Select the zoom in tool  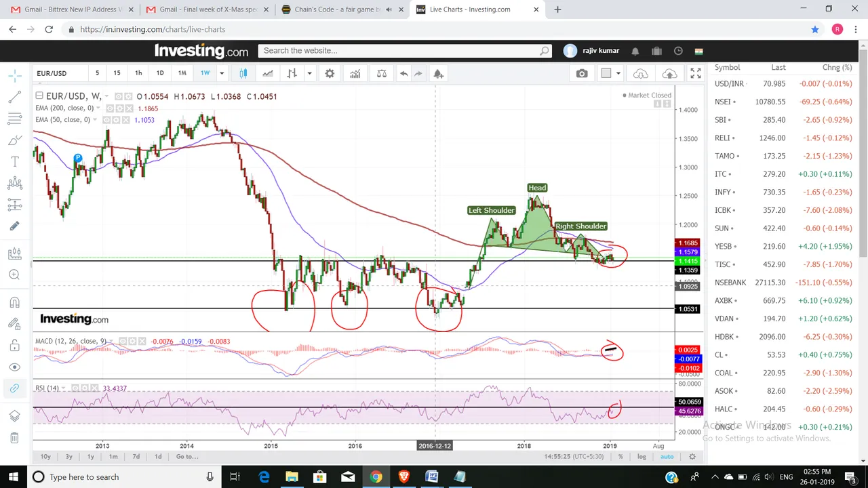[14, 274]
